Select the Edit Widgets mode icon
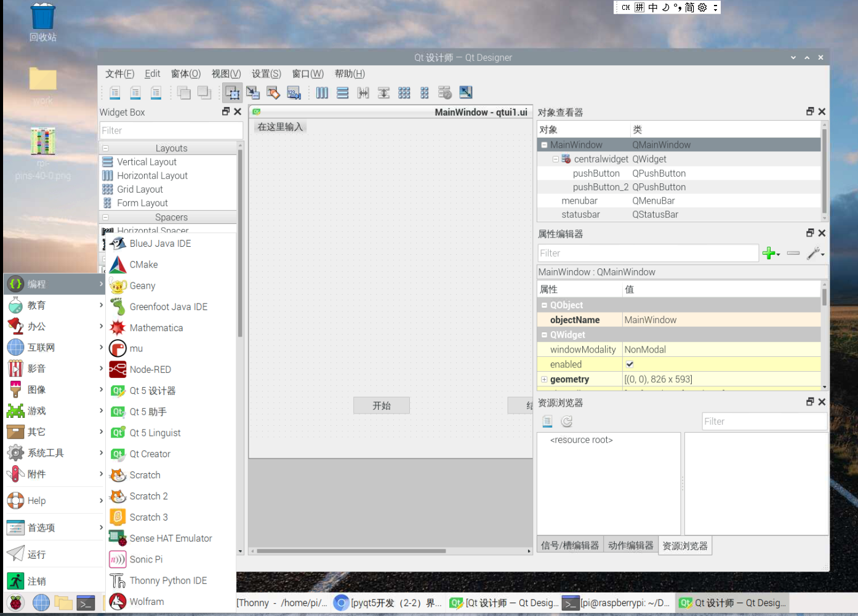 232,93
